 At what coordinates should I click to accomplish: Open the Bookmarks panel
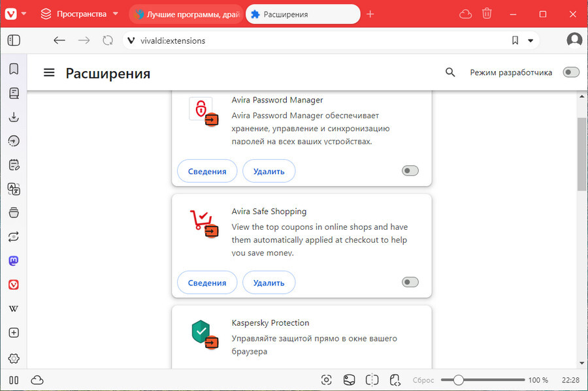click(x=14, y=69)
